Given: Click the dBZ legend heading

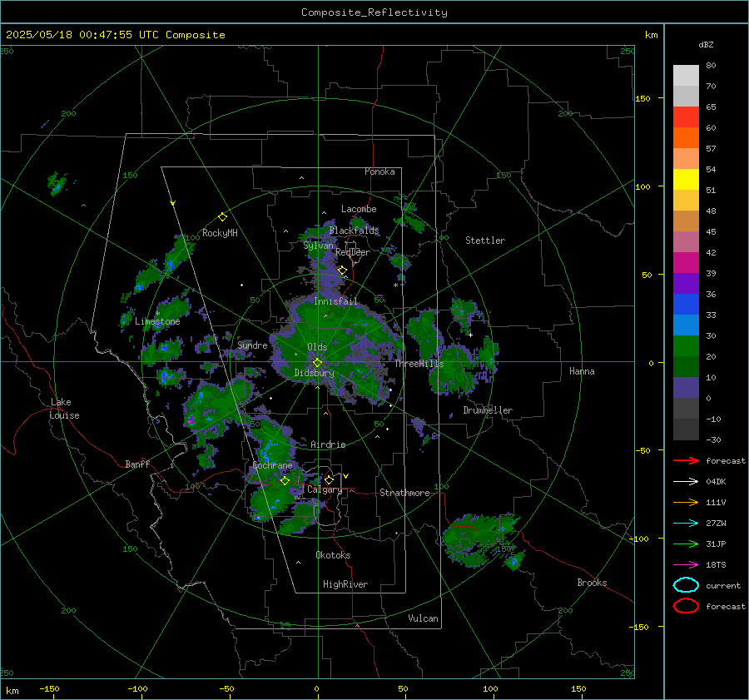Looking at the screenshot, I should tap(706, 45).
